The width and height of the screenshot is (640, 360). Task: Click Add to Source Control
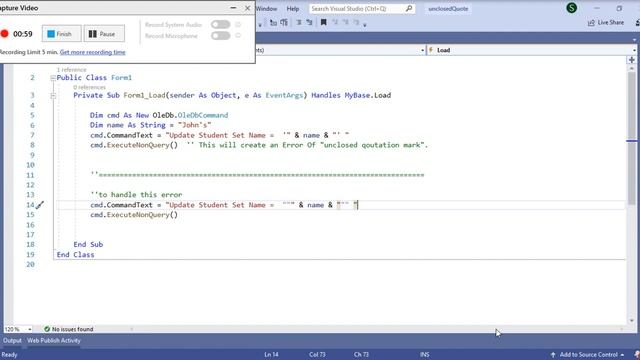click(x=589, y=355)
